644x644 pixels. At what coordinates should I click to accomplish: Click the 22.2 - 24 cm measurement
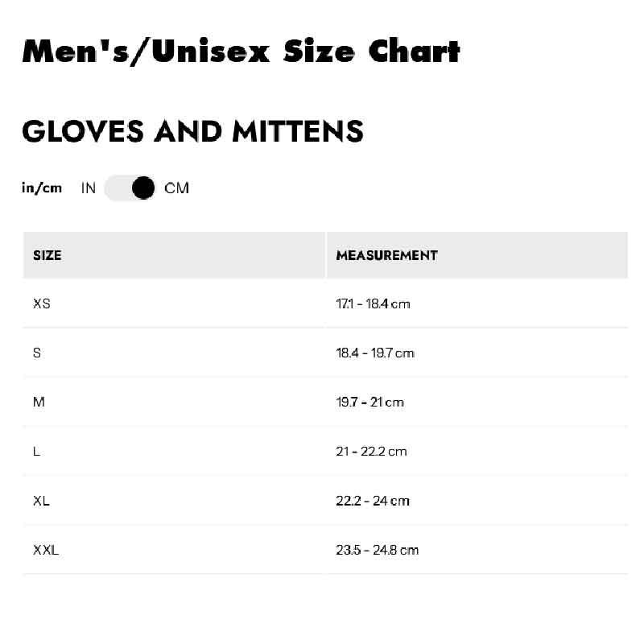(x=373, y=501)
